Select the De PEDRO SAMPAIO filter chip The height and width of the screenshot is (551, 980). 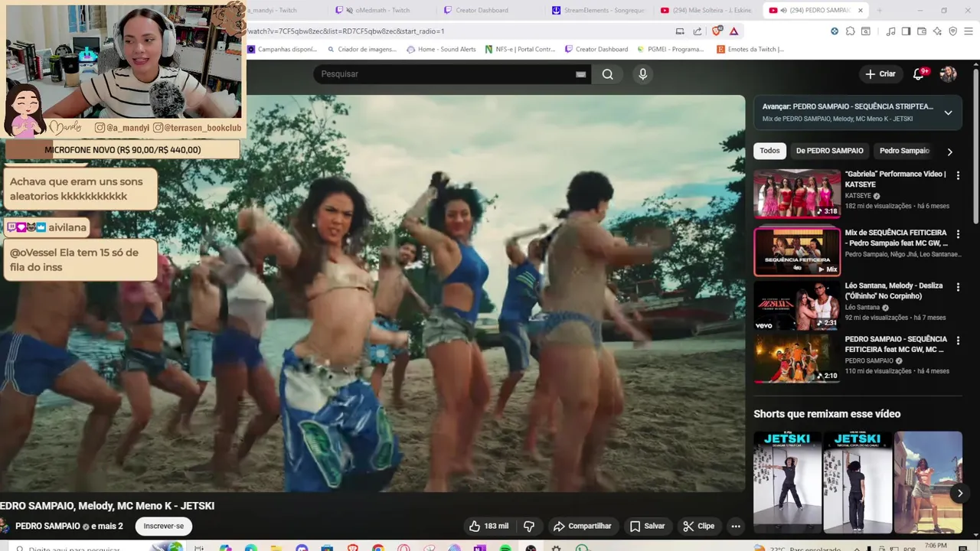tap(830, 151)
